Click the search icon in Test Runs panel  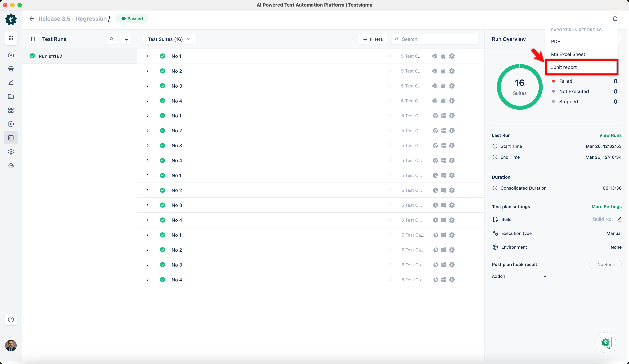tap(112, 39)
